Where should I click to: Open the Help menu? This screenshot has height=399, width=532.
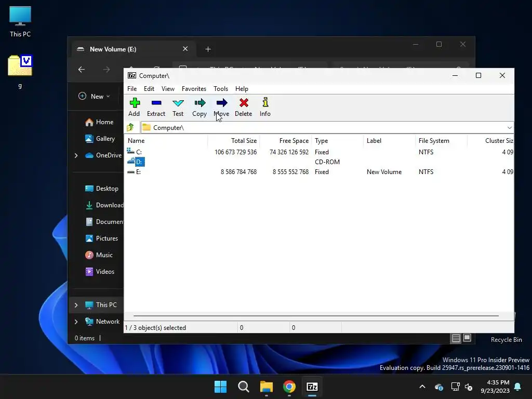click(x=242, y=88)
